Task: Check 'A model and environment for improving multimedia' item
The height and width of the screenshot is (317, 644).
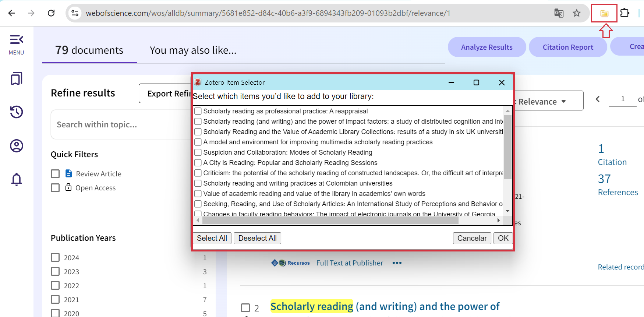Action: coord(198,142)
